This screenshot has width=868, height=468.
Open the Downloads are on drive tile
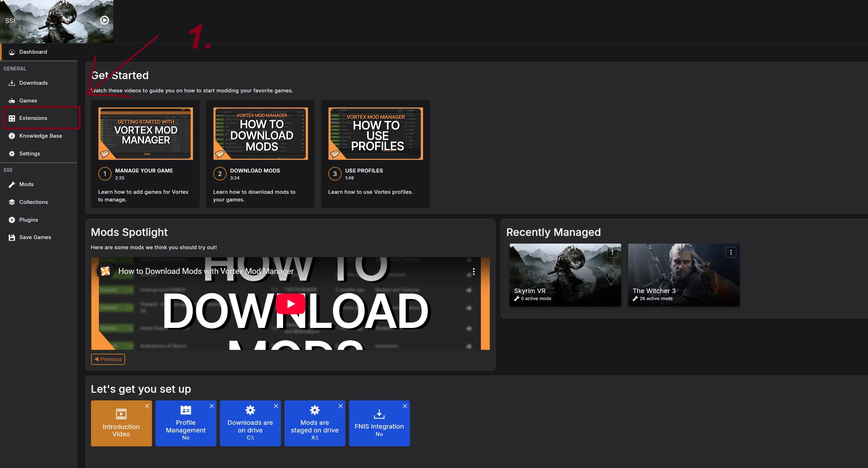[x=250, y=423]
